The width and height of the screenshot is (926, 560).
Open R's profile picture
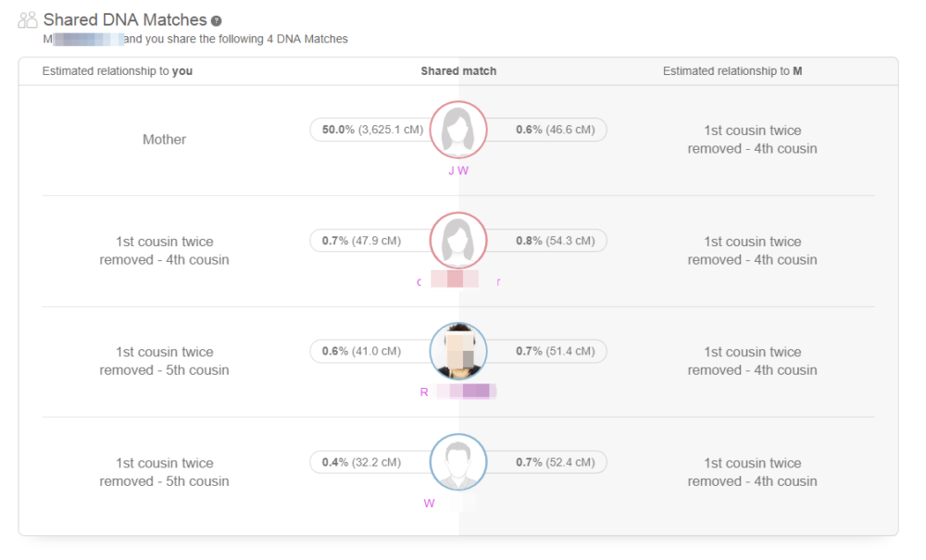[x=457, y=352]
